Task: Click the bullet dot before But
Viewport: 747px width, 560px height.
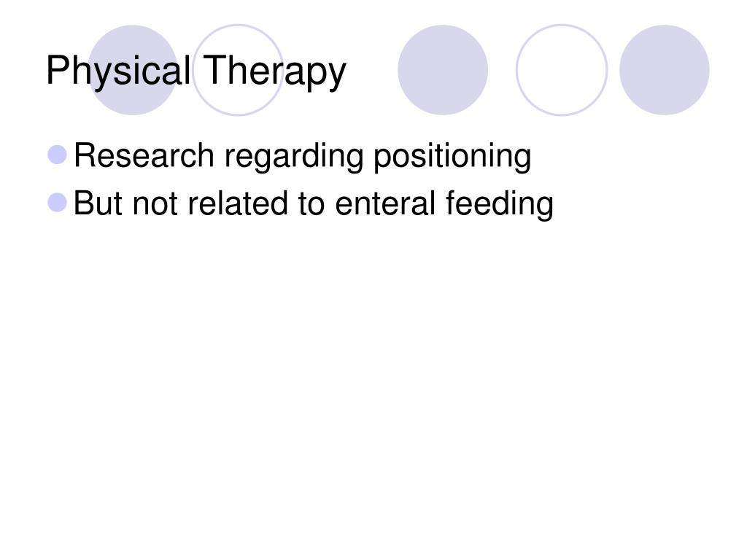Action: coord(57,203)
